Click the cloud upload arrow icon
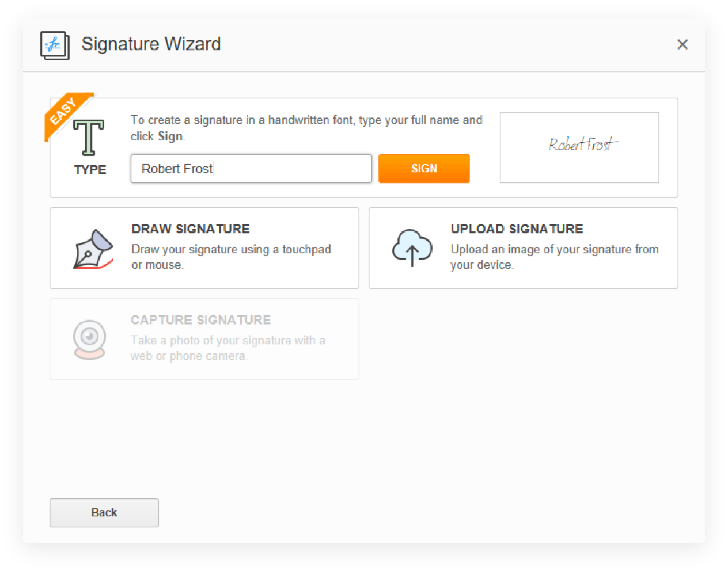This screenshot has width=728, height=571. [x=412, y=248]
